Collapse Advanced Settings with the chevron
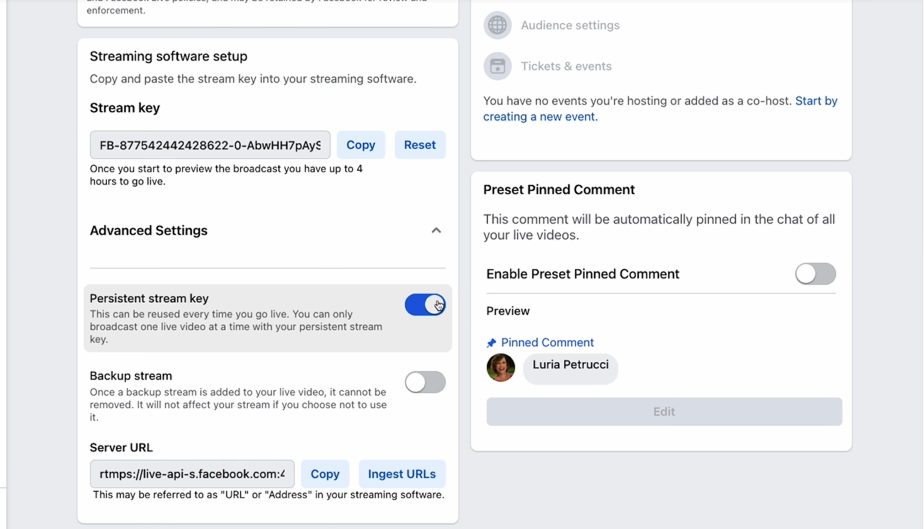This screenshot has width=924, height=529. [x=436, y=231]
